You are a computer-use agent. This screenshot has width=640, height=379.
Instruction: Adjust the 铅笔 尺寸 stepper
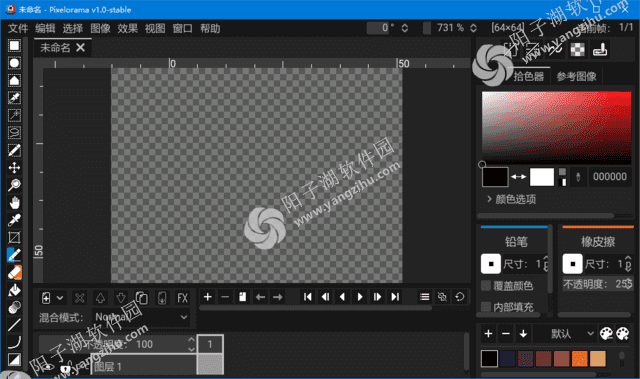coord(546,264)
